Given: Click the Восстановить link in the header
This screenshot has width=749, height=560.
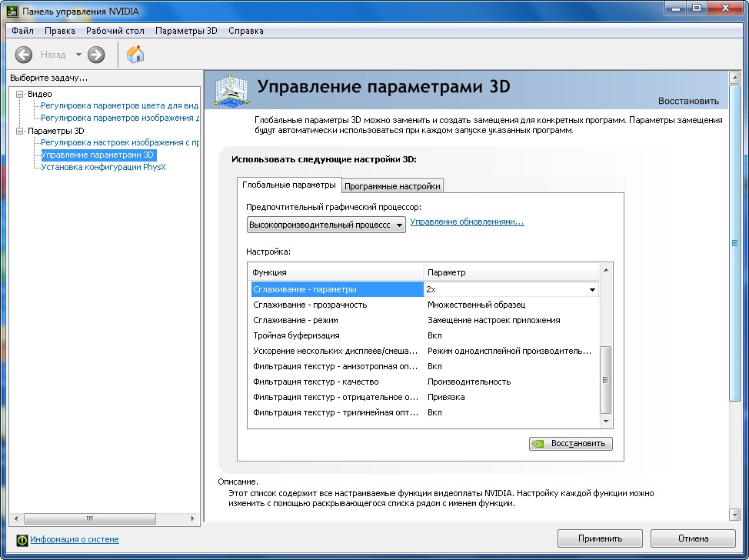Looking at the screenshot, I should point(688,101).
